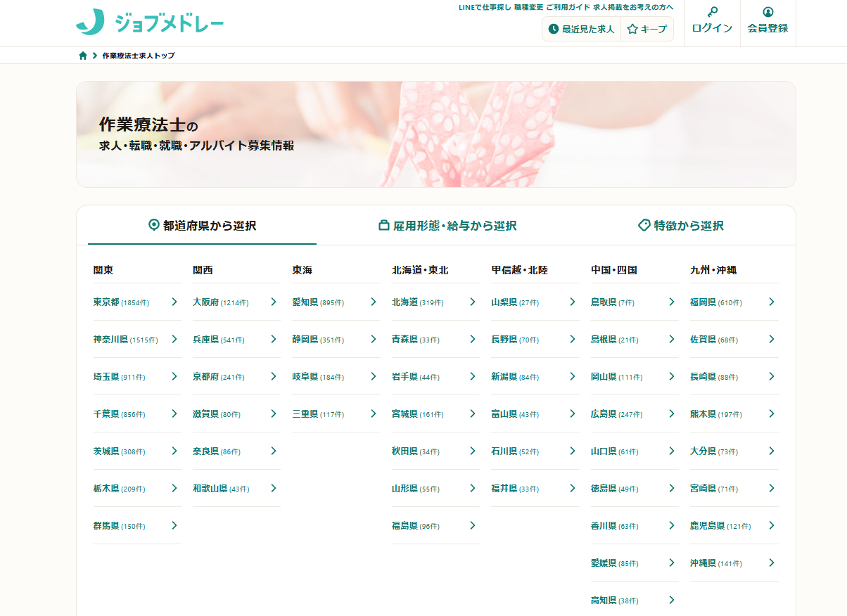Click chevron arrow beside 福岡県
The height and width of the screenshot is (616, 847).
pos(772,302)
